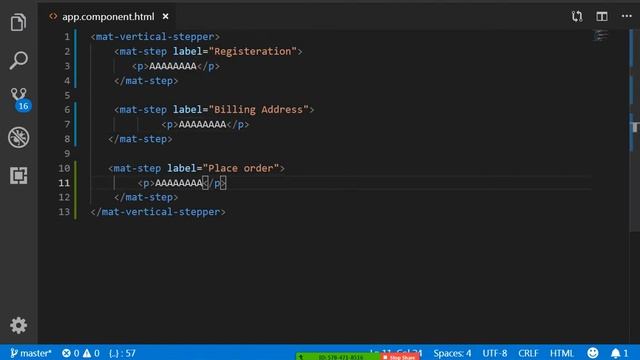Change indentation via Spaces: 4
Viewport: 640px width, 360px height.
point(452,353)
